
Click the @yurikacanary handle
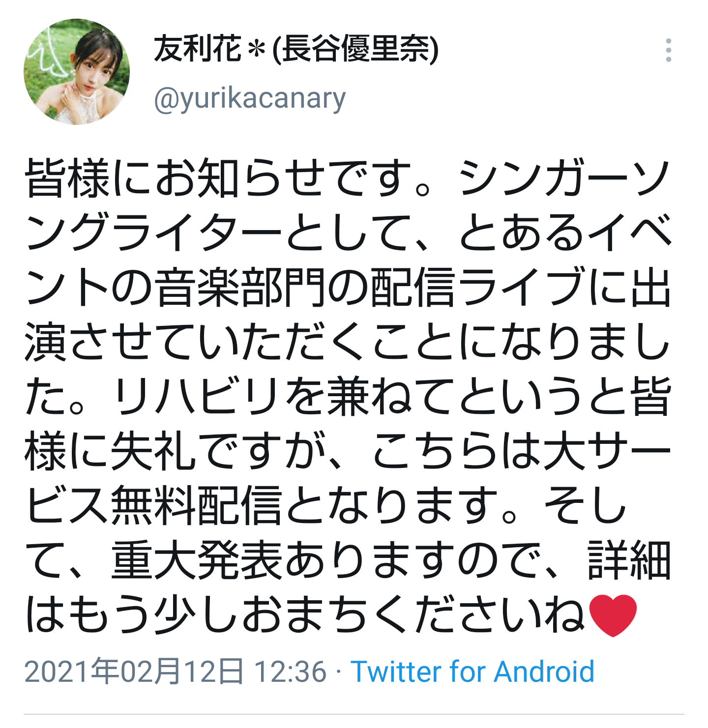click(250, 98)
